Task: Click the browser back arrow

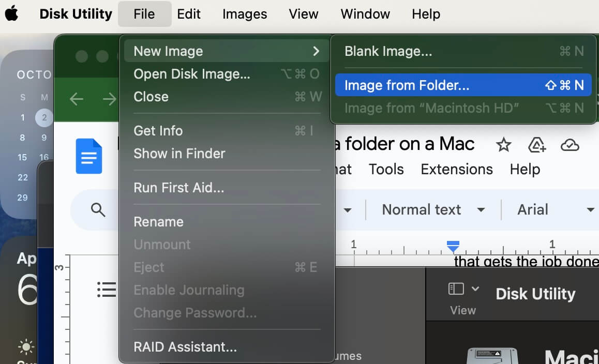Action: tap(77, 99)
